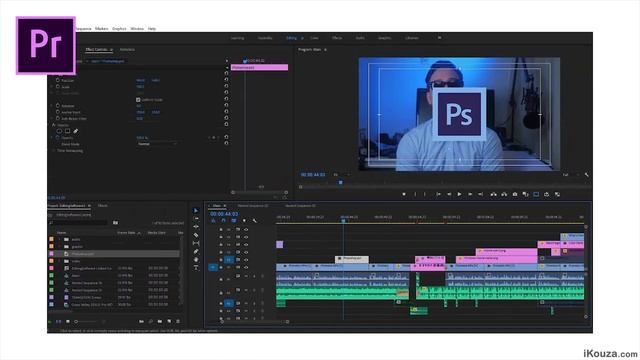Switch Project panel to icon view
The width and height of the screenshot is (640, 360).
(68, 322)
